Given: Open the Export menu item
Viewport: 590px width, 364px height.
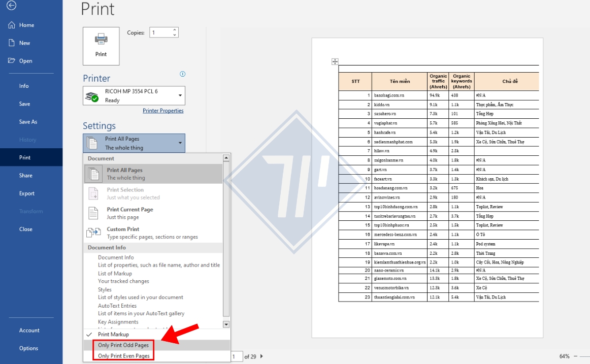Looking at the screenshot, I should [x=27, y=193].
